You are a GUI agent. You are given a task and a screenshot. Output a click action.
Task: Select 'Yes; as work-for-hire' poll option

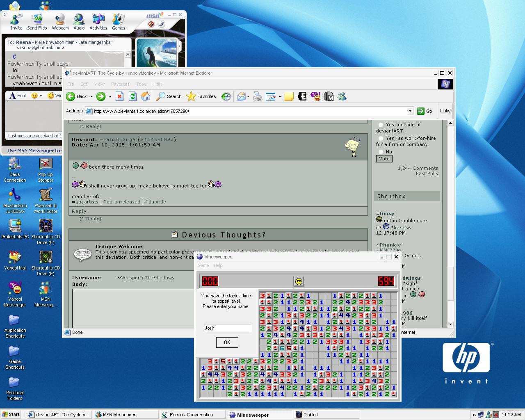coord(381,138)
